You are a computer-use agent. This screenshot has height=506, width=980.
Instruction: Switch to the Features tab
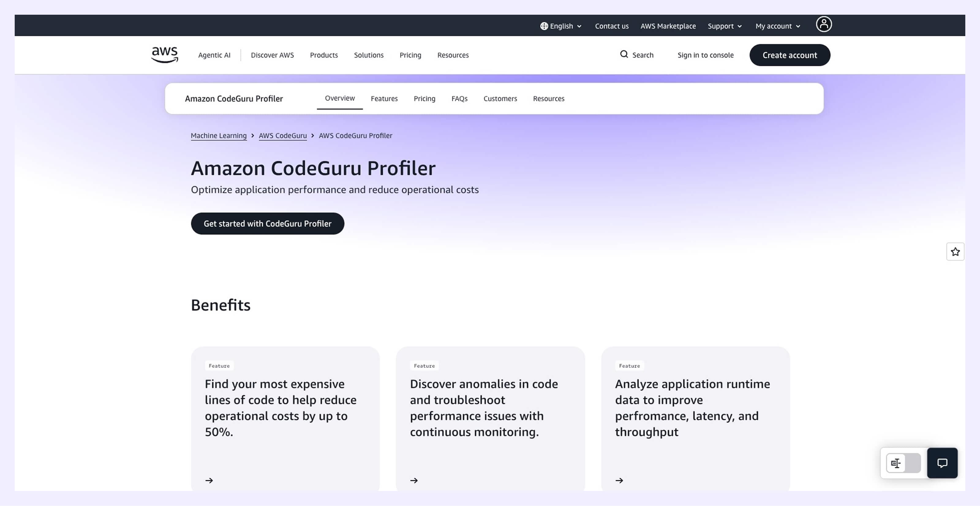pos(384,99)
